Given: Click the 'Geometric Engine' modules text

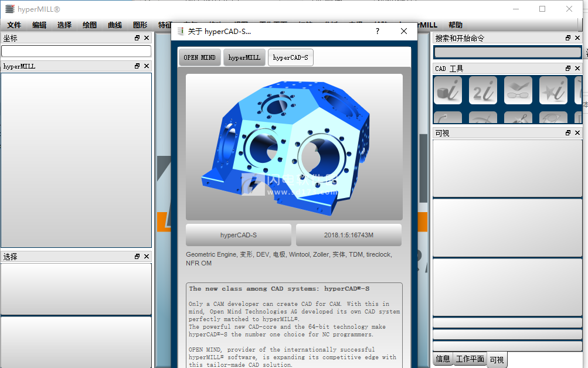Looking at the screenshot, I should pyautogui.click(x=289, y=258).
